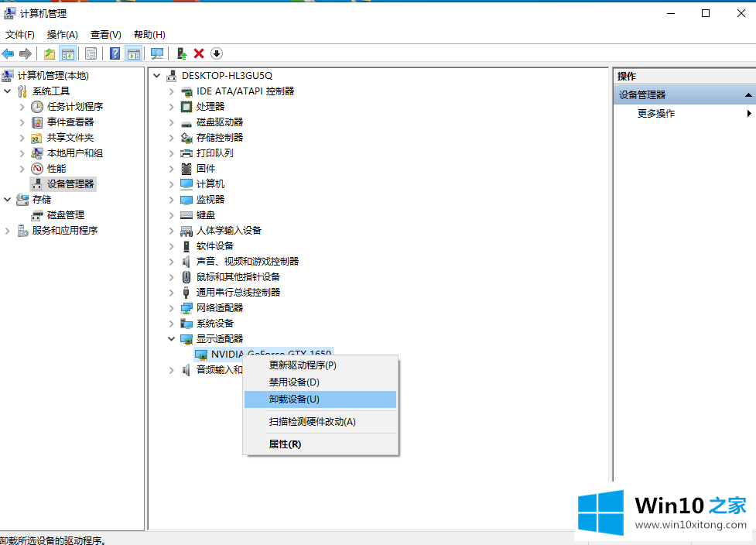Click 更多操作 in the actions pane
The image size is (756, 545).
(x=655, y=113)
